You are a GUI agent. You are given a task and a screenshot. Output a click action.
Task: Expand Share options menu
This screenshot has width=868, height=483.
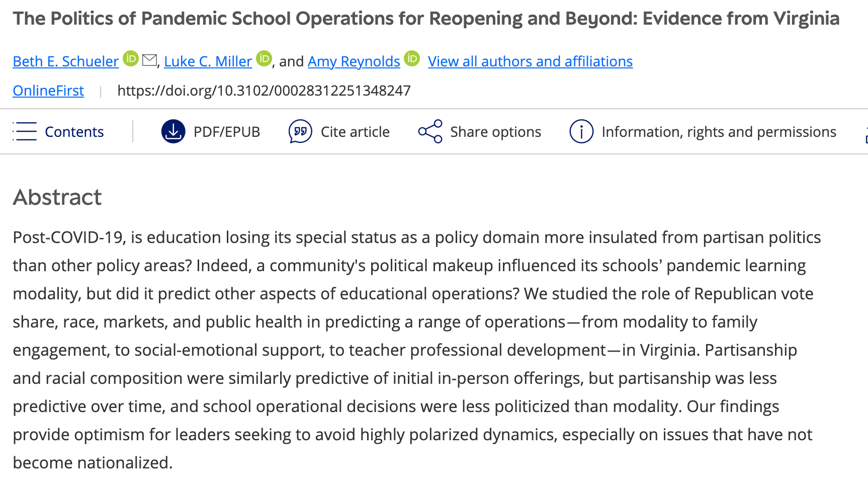(495, 132)
